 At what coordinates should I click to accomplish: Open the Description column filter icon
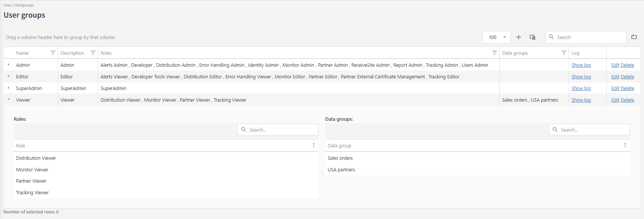[x=93, y=53]
